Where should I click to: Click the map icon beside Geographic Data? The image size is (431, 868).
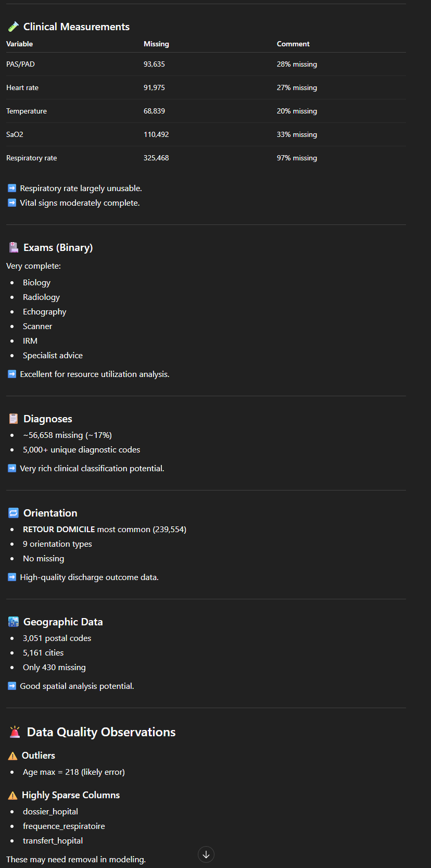pyautogui.click(x=14, y=622)
